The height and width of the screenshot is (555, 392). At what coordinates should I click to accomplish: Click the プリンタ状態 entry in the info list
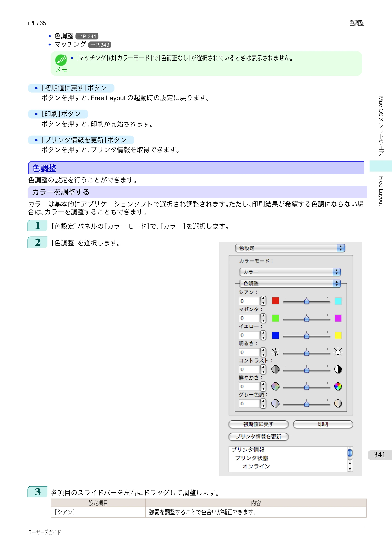(252, 458)
